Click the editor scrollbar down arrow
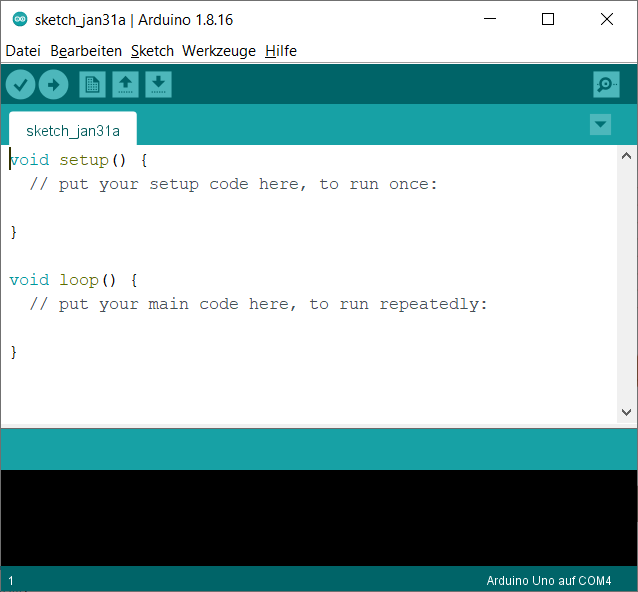This screenshot has width=638, height=592. point(627,412)
